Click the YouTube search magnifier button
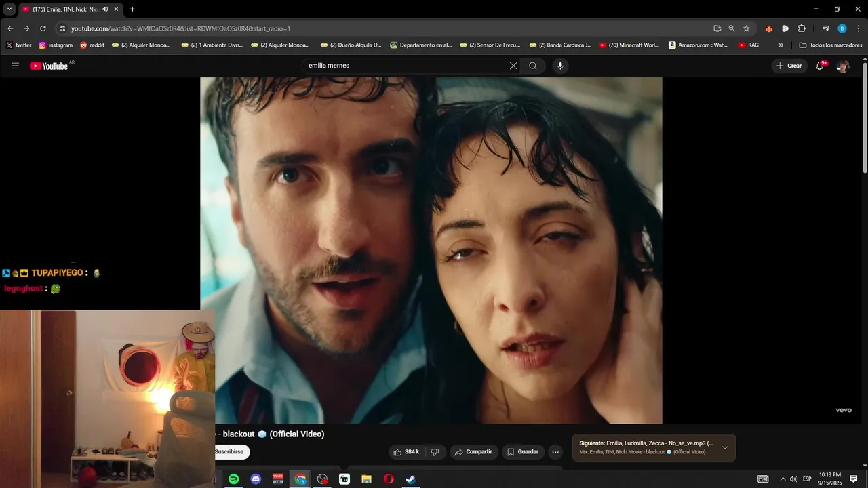The height and width of the screenshot is (488, 868). pos(533,66)
